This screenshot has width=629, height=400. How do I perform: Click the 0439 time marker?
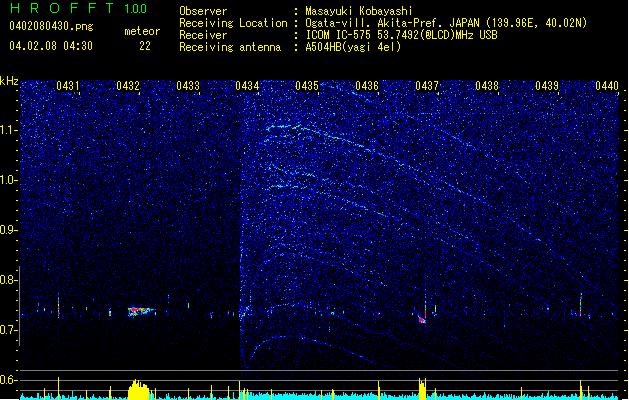tap(547, 86)
